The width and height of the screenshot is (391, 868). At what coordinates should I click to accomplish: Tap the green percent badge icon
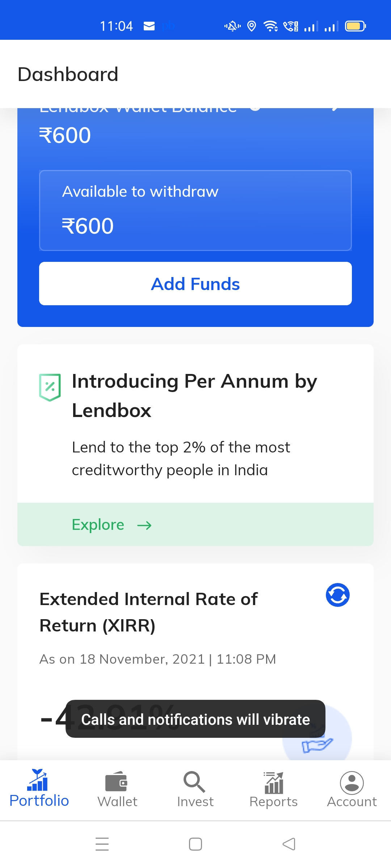pos(50,387)
